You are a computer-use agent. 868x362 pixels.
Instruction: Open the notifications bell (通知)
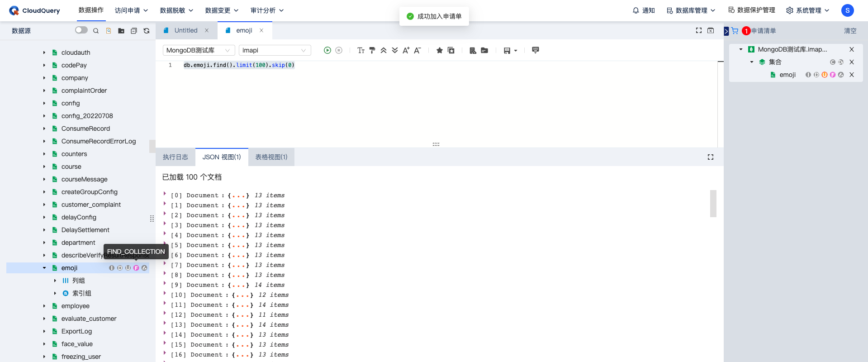click(644, 10)
